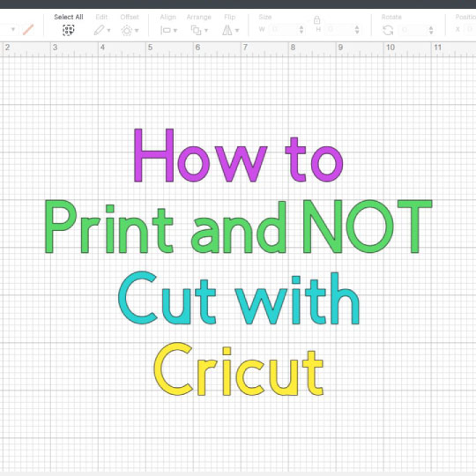The width and height of the screenshot is (476, 476).
Task: Expand the Arrange dropdown arrow
Action: [206, 30]
